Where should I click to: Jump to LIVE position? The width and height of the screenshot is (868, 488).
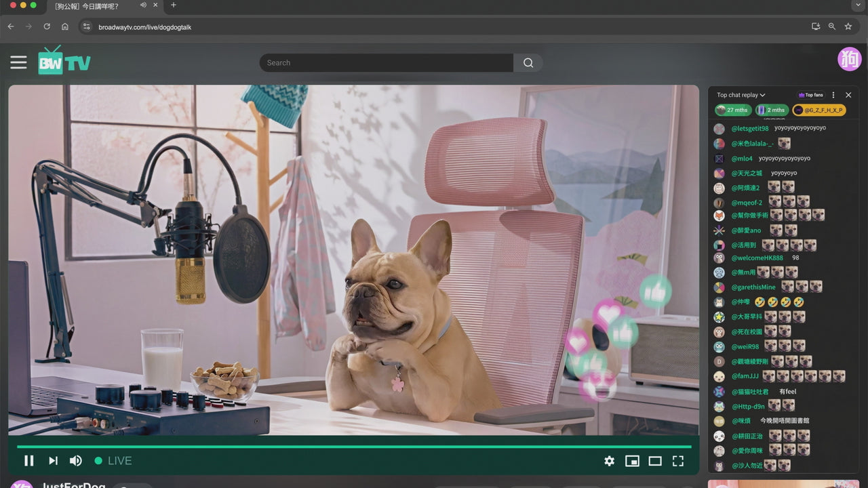pos(113,461)
